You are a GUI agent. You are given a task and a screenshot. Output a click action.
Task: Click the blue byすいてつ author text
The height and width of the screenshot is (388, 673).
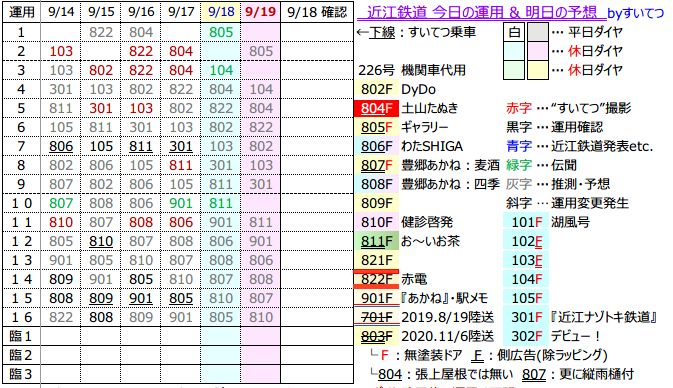(x=636, y=13)
